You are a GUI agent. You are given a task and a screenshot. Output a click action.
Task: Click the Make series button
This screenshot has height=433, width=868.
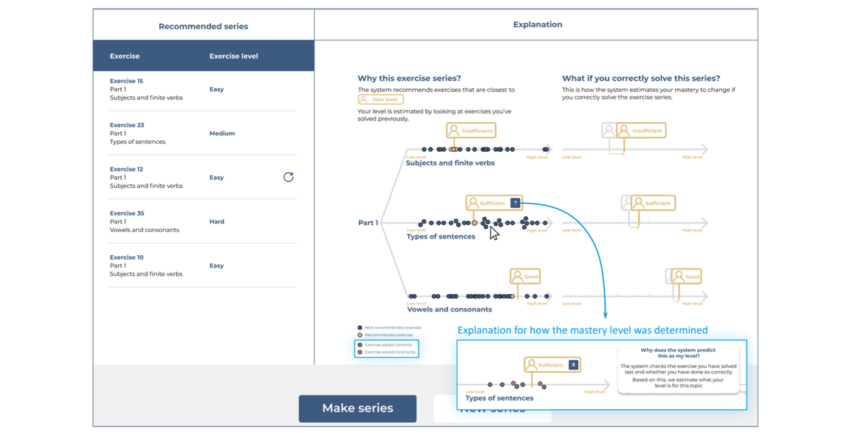tap(357, 408)
